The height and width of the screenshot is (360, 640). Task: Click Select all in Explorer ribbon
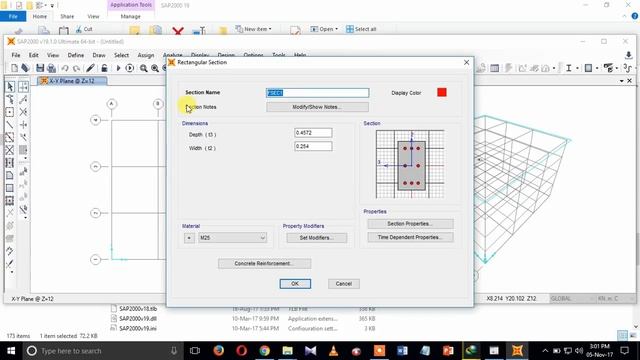361,29
